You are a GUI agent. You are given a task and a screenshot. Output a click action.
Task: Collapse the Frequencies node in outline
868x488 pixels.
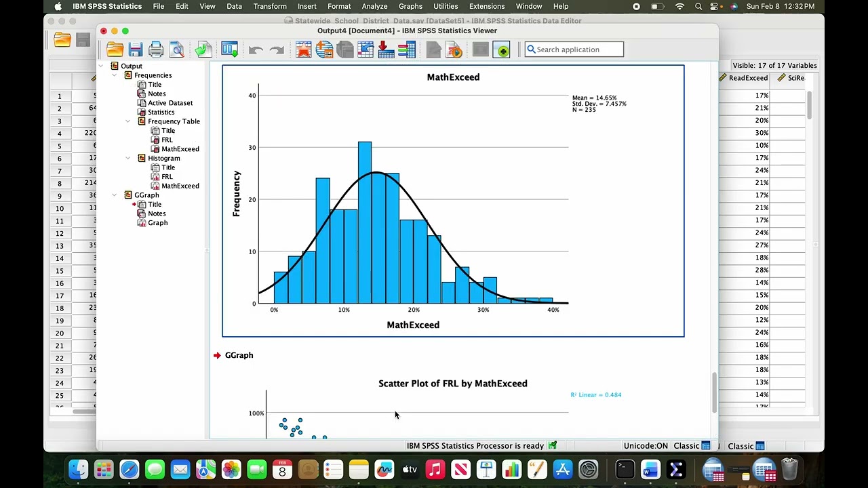(114, 75)
